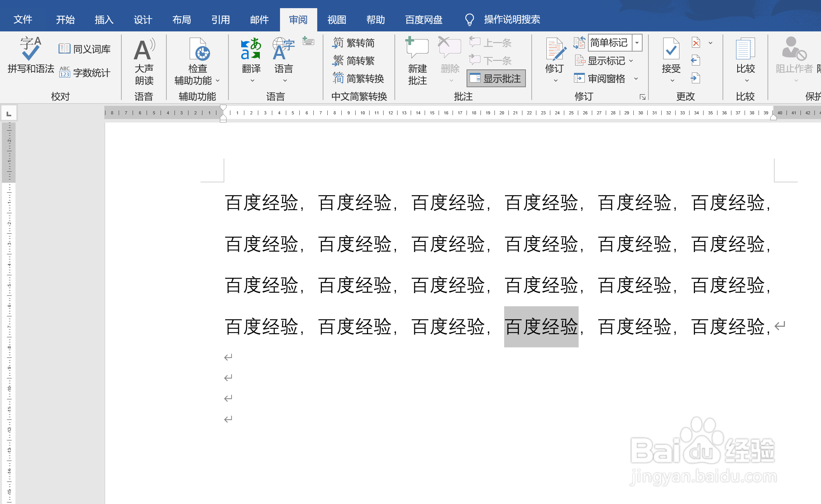Switch to the 布局 tab

[x=181, y=19]
